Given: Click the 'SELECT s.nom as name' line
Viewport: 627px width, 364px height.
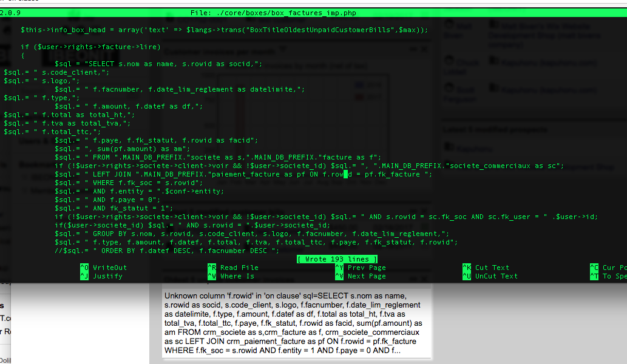Looking at the screenshot, I should 159,64.
